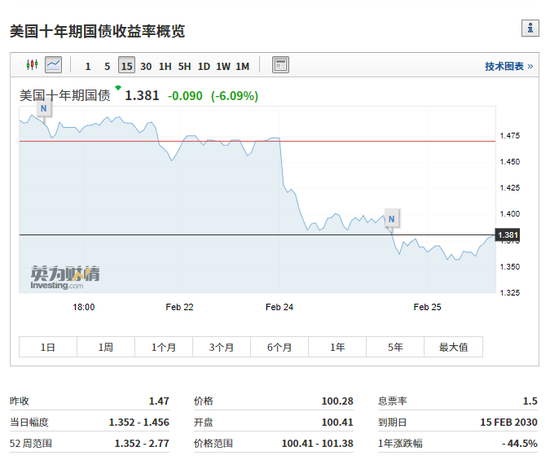Click the 到期日 value 15 FEB 2030
This screenshot has width=550, height=460.
coord(509,422)
